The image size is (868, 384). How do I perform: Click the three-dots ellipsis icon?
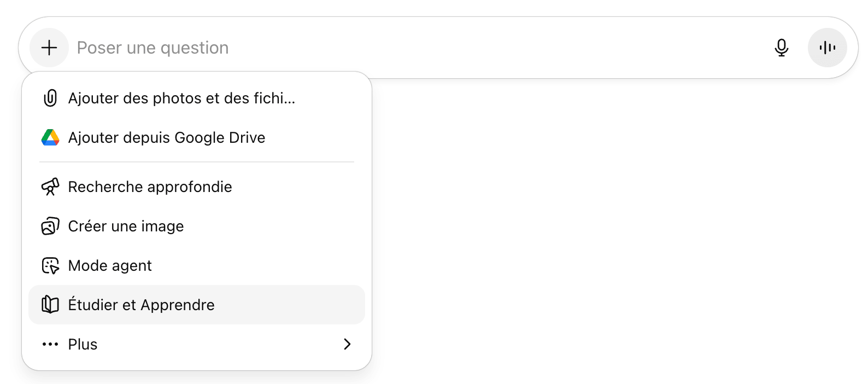(x=50, y=344)
